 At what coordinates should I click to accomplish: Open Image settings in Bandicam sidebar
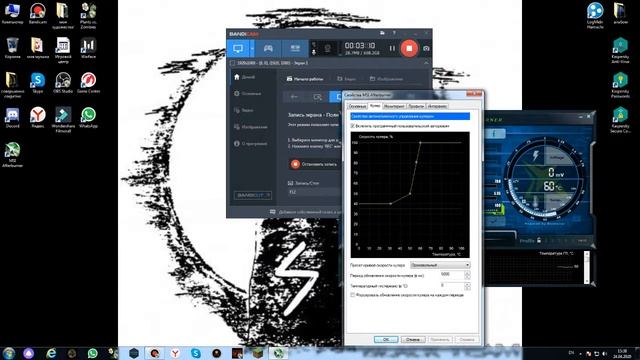[251, 127]
